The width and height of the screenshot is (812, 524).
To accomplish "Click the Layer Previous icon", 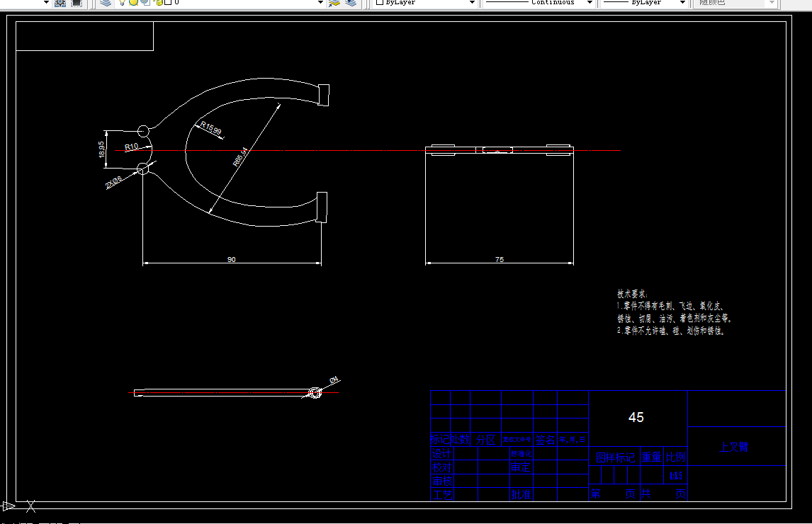I will coord(351,3).
